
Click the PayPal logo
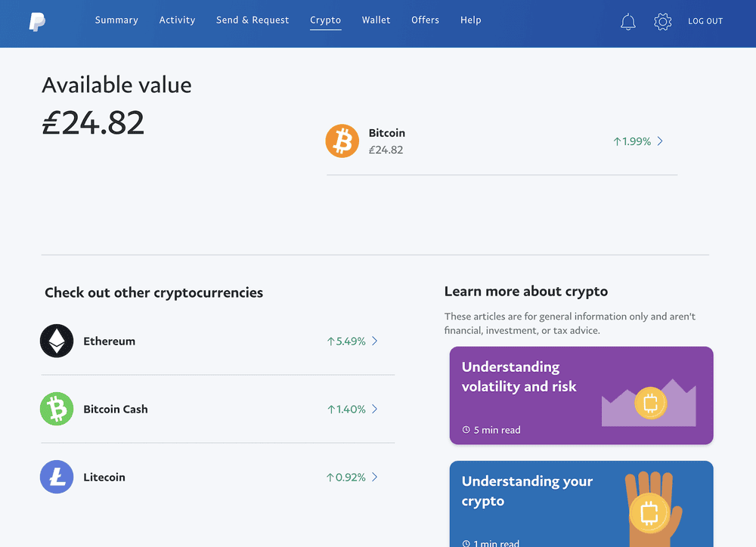(x=37, y=21)
